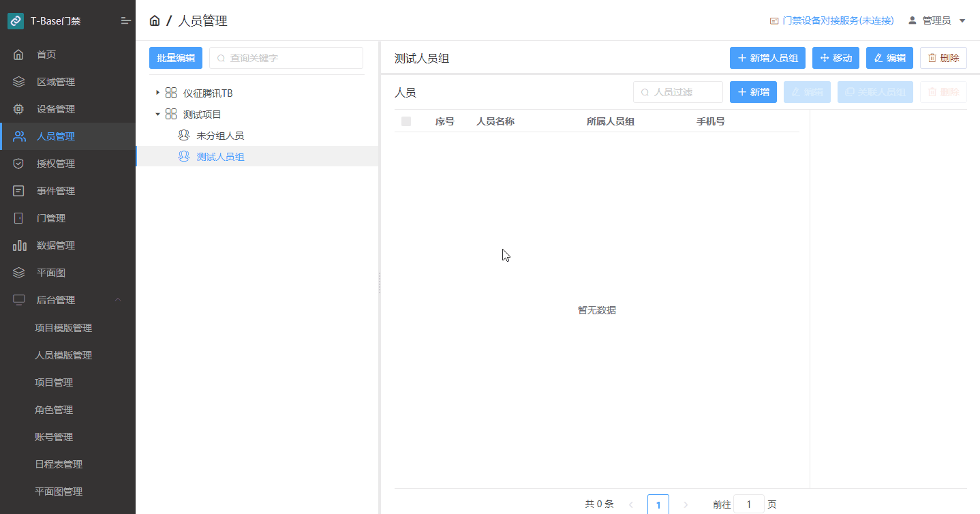Click the T-Base logo icon
The image size is (980, 514).
click(x=16, y=21)
